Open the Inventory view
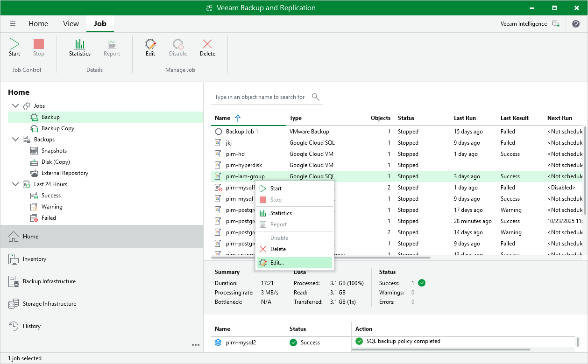 click(102, 259)
